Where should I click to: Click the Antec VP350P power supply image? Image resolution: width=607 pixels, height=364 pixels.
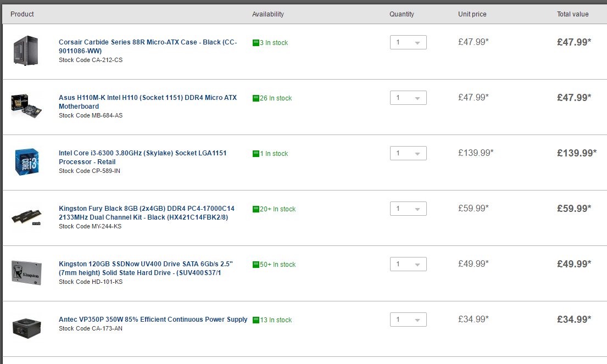(27, 328)
